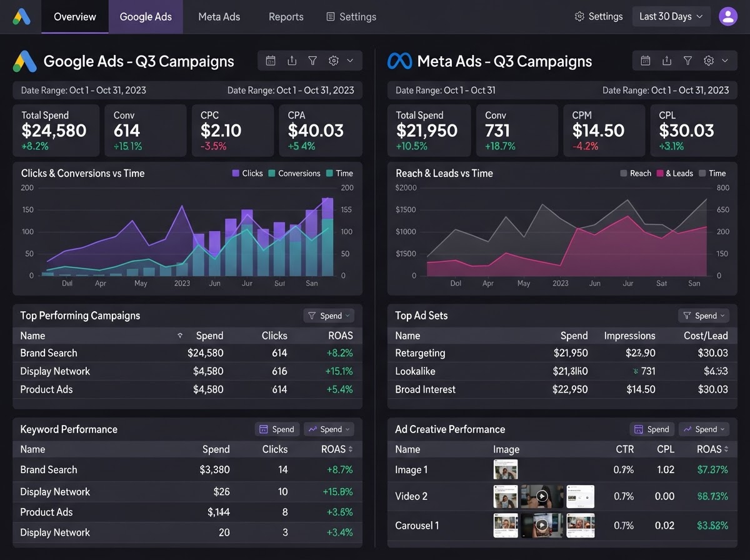Click the share icon in the Meta Ads panel
Screen dimensions: 750x560
point(667,61)
